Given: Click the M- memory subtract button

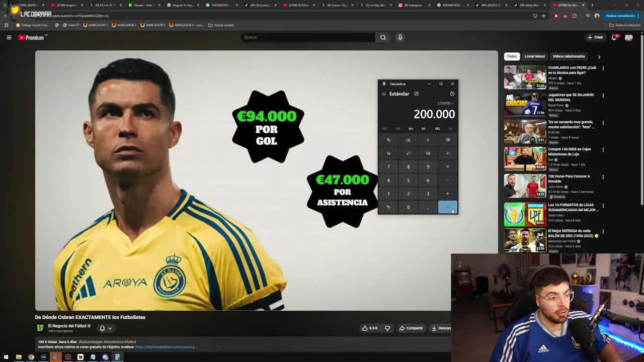Looking at the screenshot, I should tap(424, 129).
